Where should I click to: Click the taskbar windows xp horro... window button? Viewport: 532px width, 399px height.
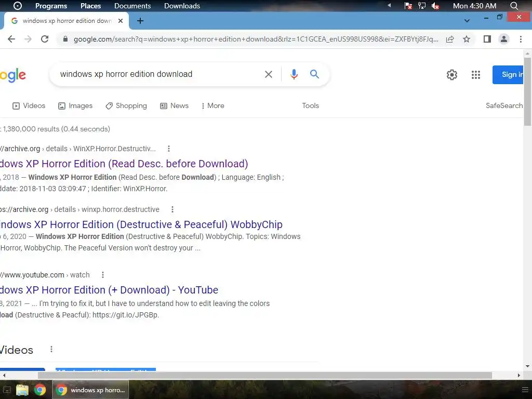click(90, 390)
